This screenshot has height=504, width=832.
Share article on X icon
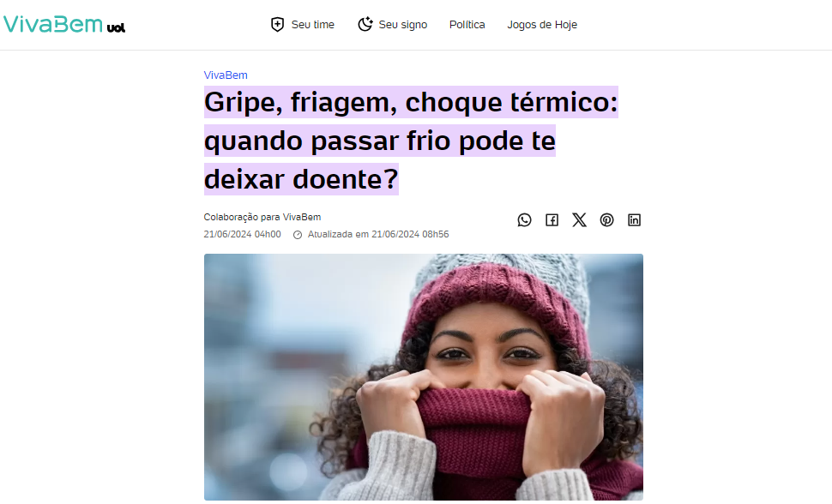pyautogui.click(x=580, y=219)
